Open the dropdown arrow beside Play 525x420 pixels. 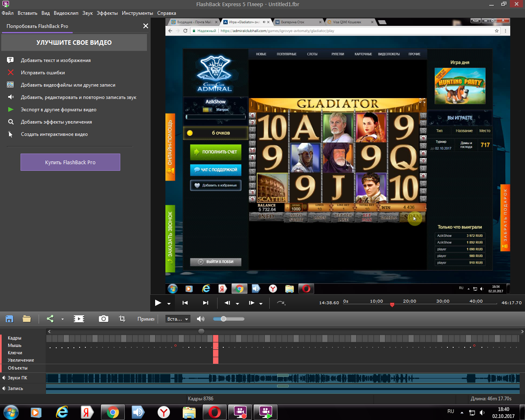(169, 304)
